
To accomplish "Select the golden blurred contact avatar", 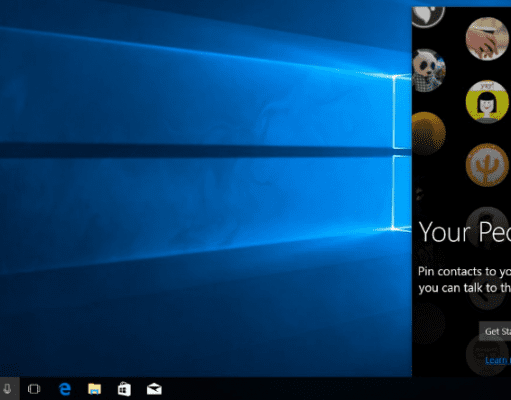I will point(429,133).
